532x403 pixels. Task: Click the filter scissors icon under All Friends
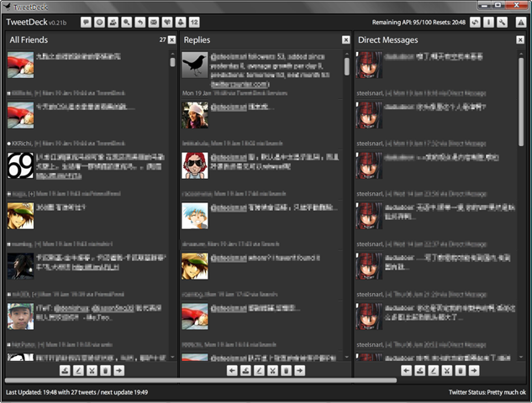(92, 370)
